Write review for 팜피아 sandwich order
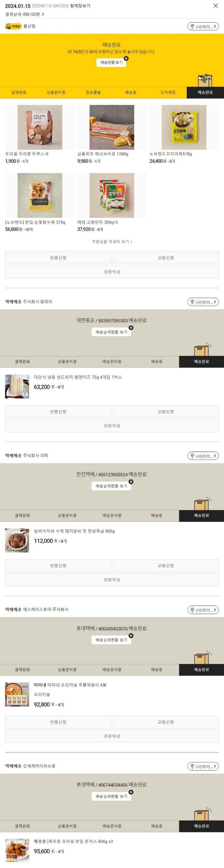224x868 pixels. (112, 426)
